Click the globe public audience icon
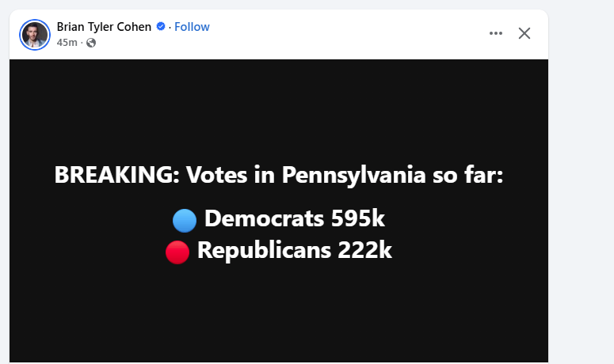614x364 pixels. point(91,43)
